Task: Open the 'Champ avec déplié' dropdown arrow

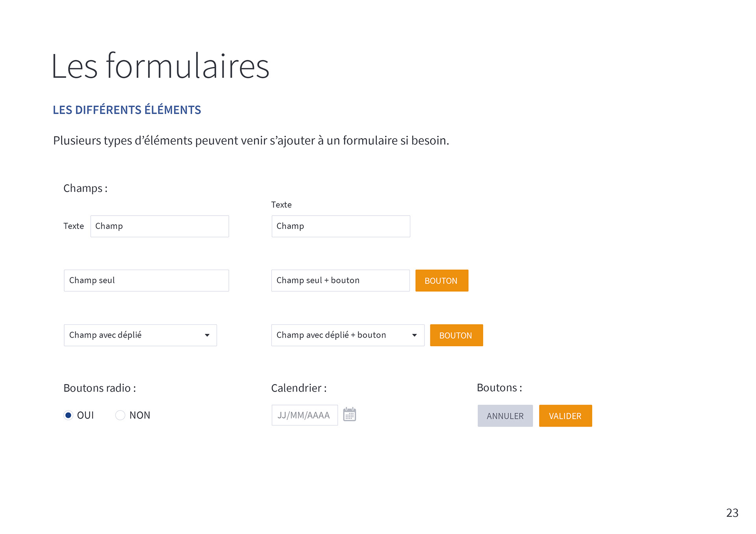Action: (207, 335)
